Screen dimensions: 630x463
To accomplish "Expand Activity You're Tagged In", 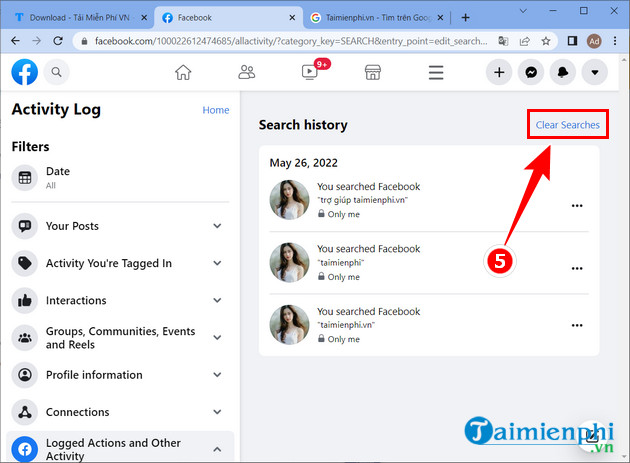I will (120, 263).
